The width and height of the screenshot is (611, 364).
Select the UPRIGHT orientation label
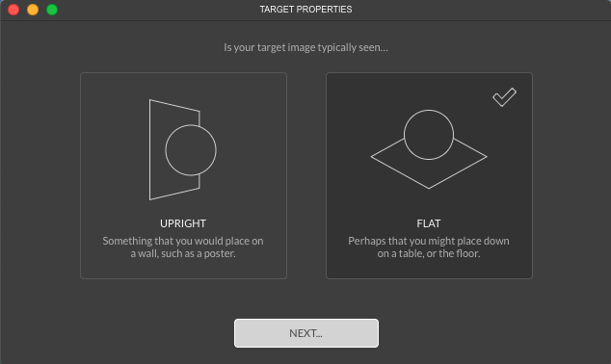coord(183,223)
